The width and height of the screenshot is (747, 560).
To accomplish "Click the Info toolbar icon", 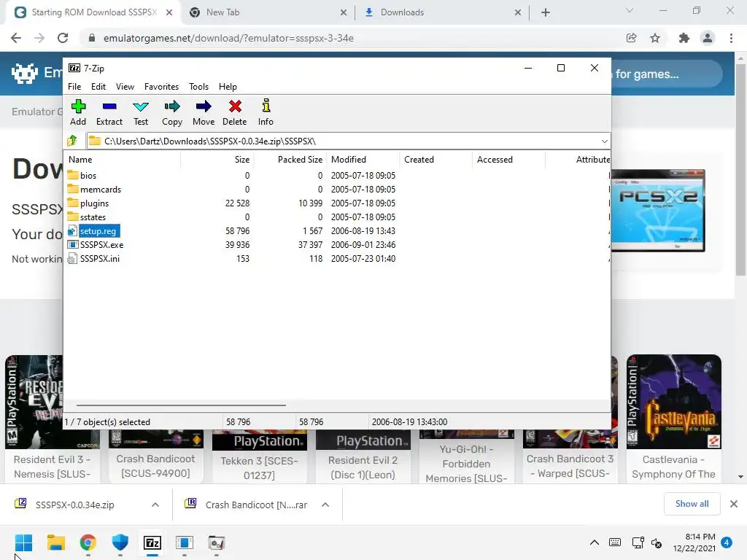I will [x=266, y=112].
